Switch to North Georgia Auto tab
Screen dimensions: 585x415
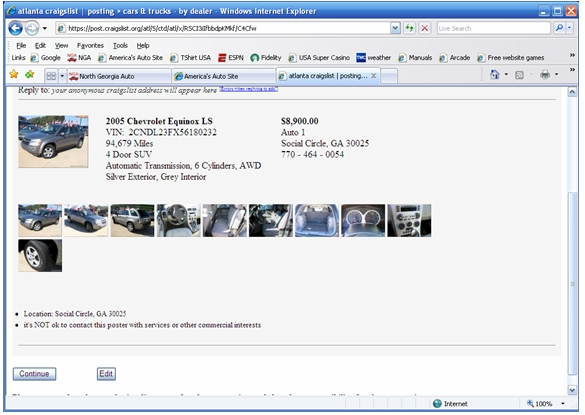(119, 77)
